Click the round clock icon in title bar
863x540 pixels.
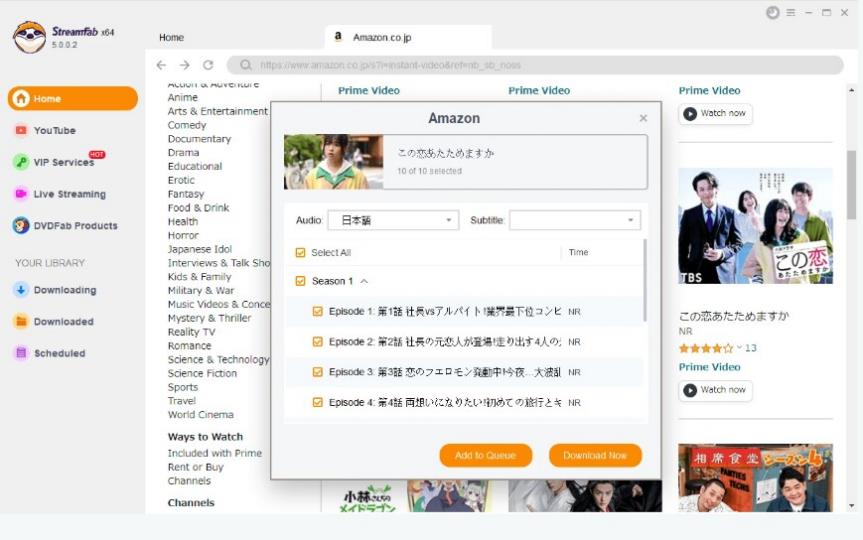773,13
